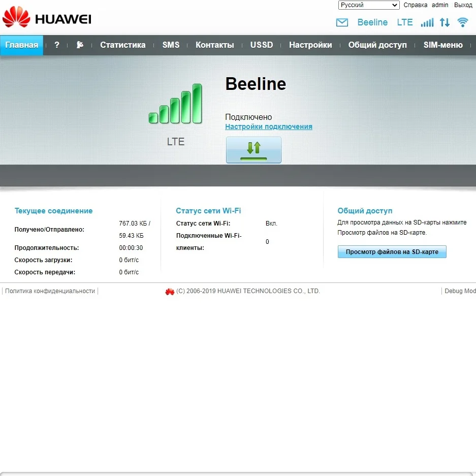Click the Huawei copyright text in footer

248,291
